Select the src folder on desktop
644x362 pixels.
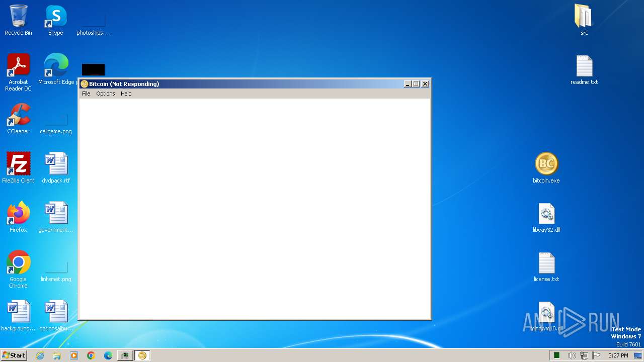click(x=584, y=20)
